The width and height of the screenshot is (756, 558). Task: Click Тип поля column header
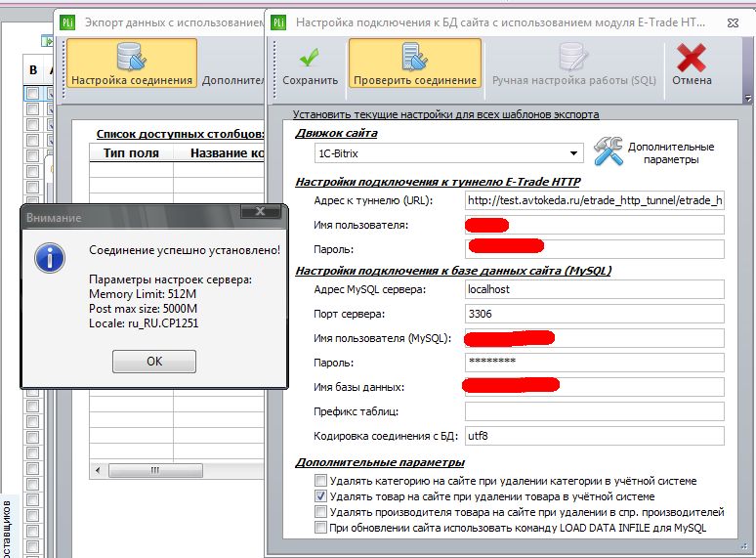[131, 153]
